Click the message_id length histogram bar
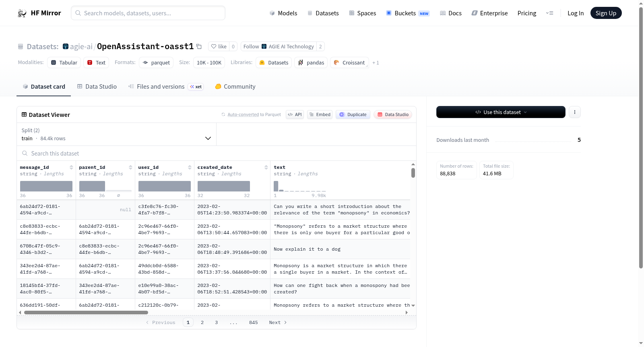This screenshot has width=644, height=347. tap(46, 186)
